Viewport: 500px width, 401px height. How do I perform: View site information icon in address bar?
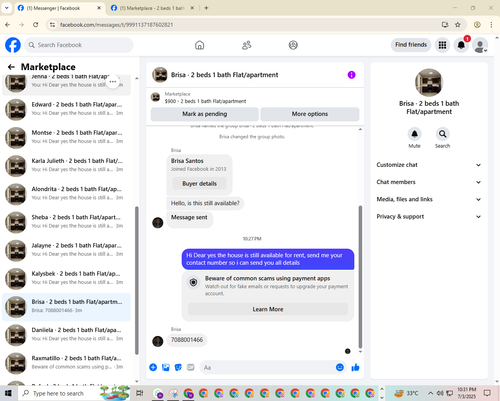(x=52, y=25)
